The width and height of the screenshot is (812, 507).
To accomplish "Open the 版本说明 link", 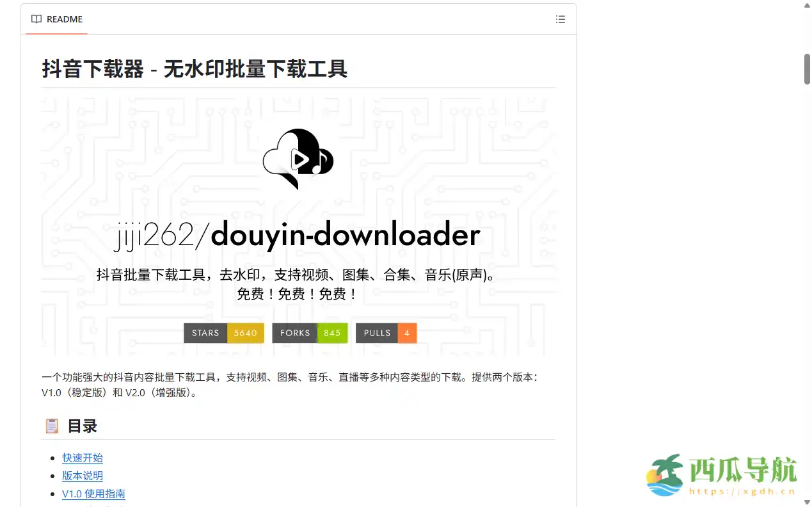I will pos(82,476).
